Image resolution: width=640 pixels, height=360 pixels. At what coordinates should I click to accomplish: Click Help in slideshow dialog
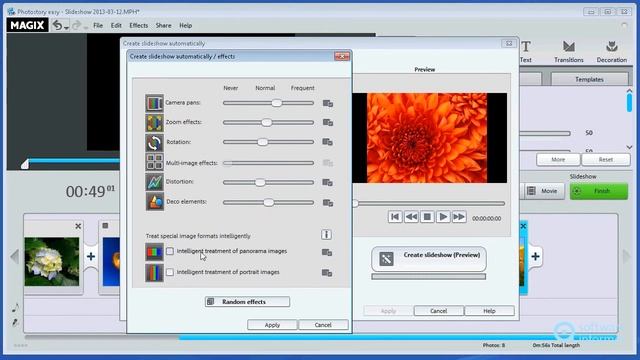489,311
